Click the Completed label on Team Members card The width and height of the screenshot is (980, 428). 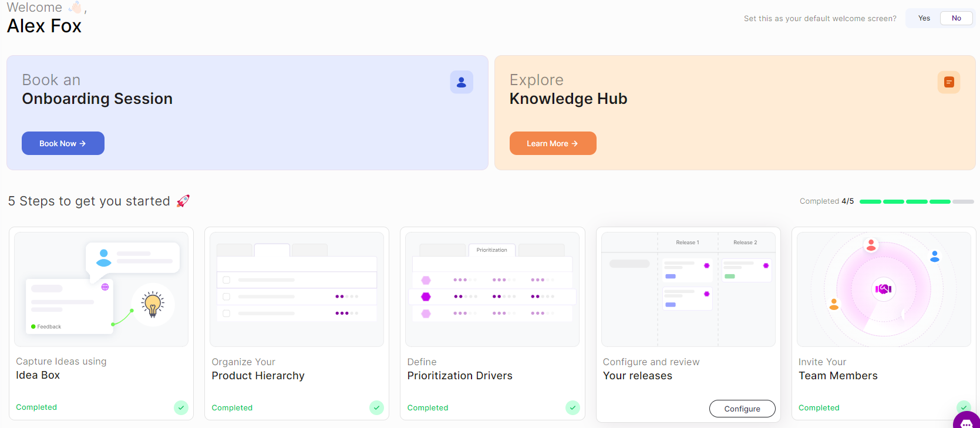819,407
